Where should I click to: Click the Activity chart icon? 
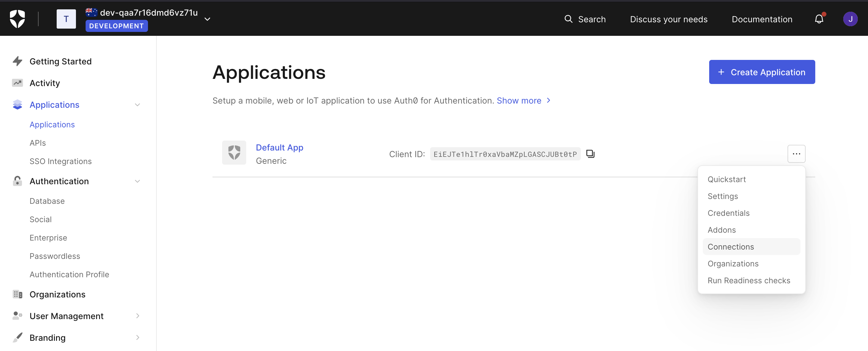point(17,83)
